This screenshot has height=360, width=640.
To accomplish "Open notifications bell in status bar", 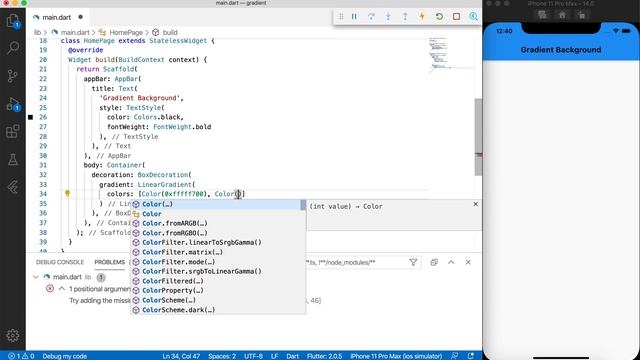I will pos(471,356).
